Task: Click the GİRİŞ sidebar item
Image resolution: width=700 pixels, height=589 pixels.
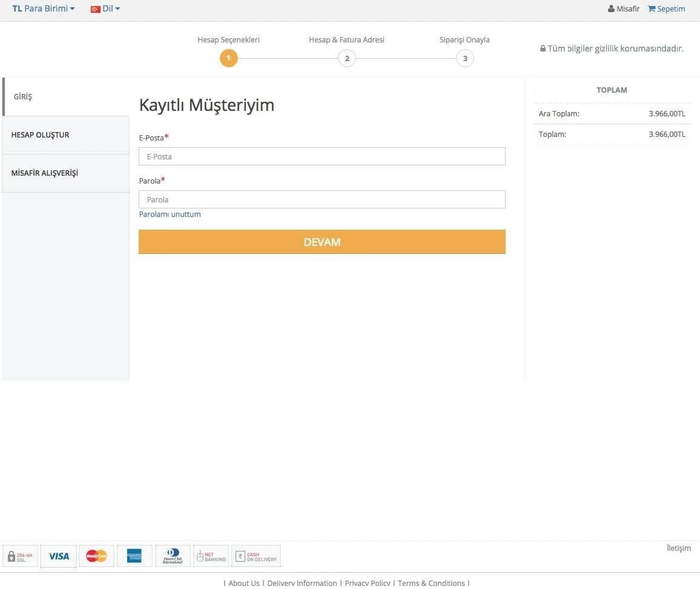Action: pyautogui.click(x=22, y=96)
